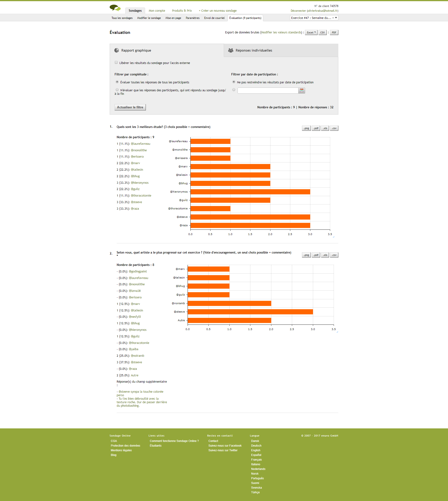448x501 pixels.
Task: Export question 2 chart as .pdf
Action: (316, 255)
